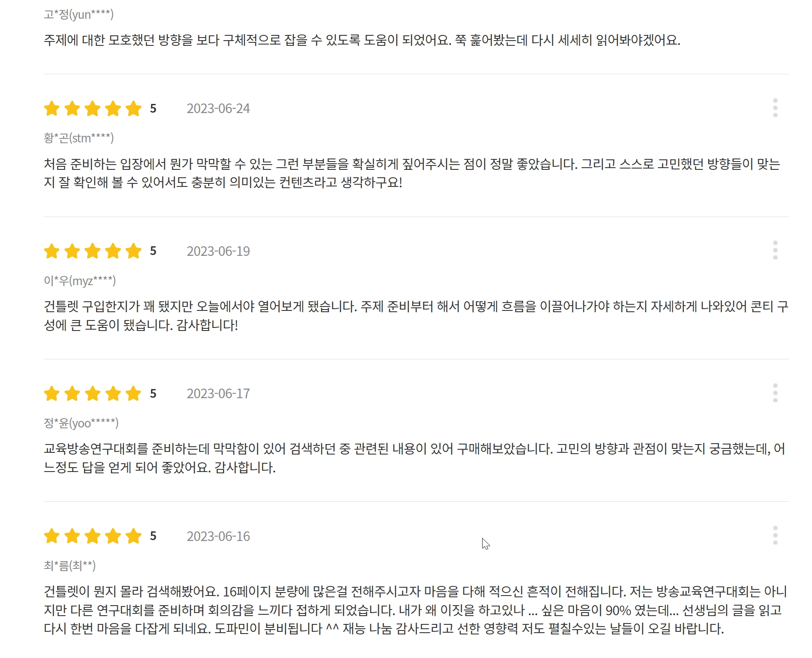Open more options for the 2023-06-16 review
Image resolution: width=812 pixels, height=658 pixels.
pos(775,535)
